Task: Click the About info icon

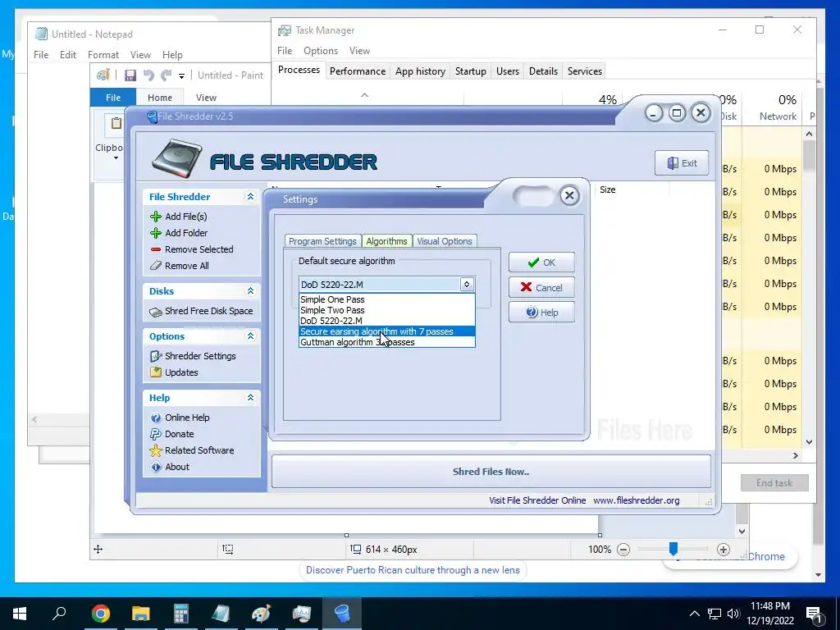Action: click(x=156, y=467)
